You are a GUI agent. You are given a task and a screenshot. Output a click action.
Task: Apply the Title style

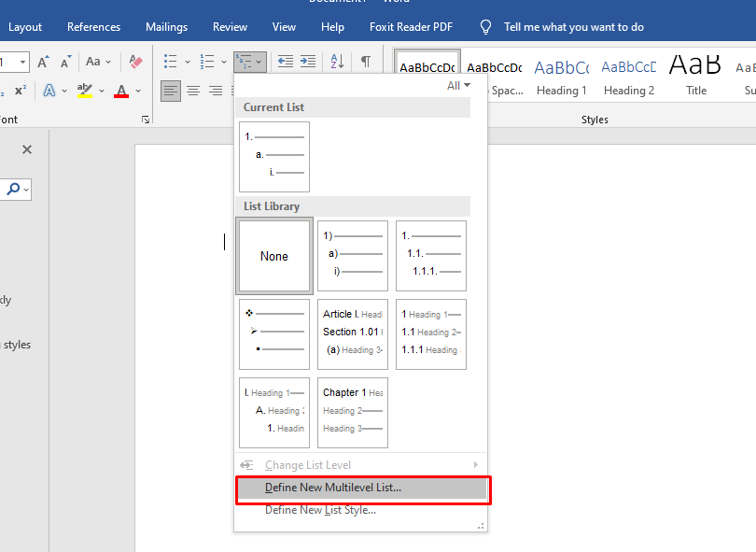point(695,77)
